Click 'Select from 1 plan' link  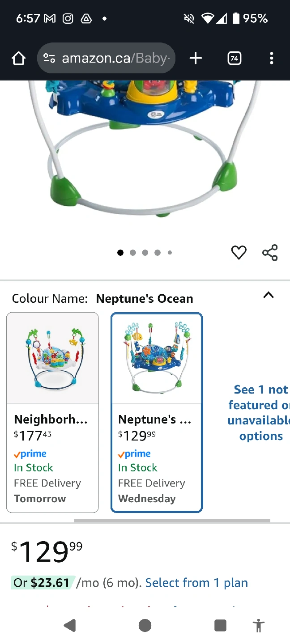click(196, 583)
